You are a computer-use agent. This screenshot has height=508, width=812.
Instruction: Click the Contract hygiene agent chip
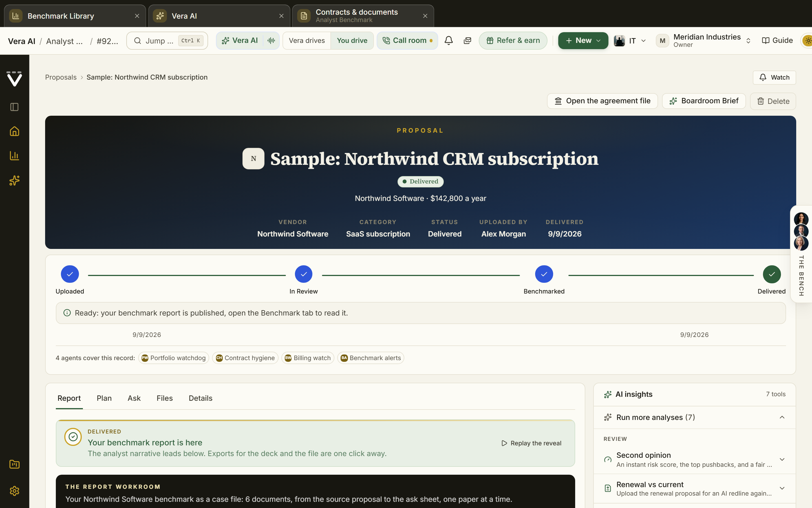click(245, 358)
